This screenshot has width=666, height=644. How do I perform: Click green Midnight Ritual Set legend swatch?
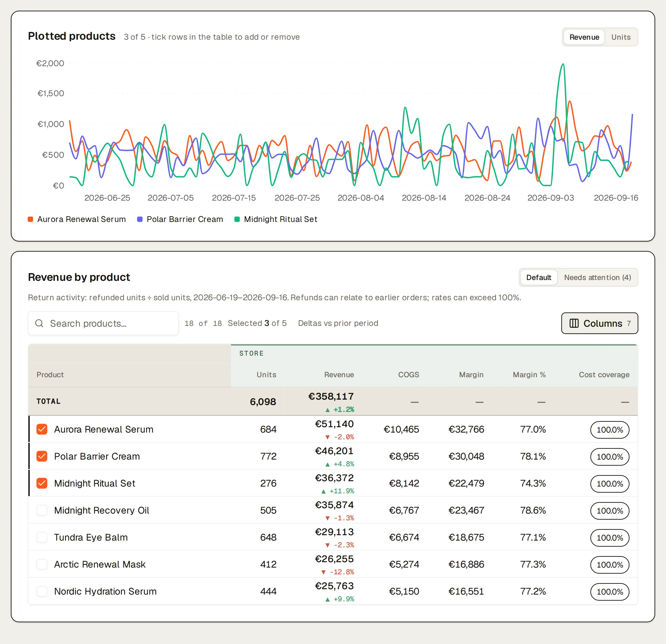click(x=237, y=220)
